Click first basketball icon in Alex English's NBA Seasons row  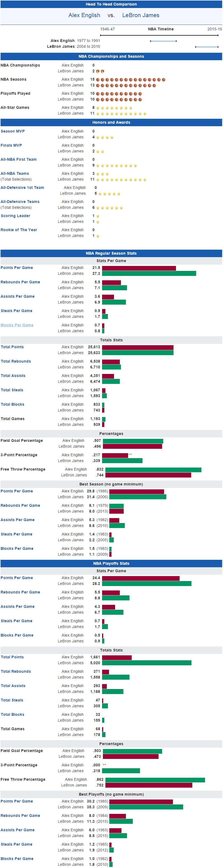pyautogui.click(x=98, y=80)
